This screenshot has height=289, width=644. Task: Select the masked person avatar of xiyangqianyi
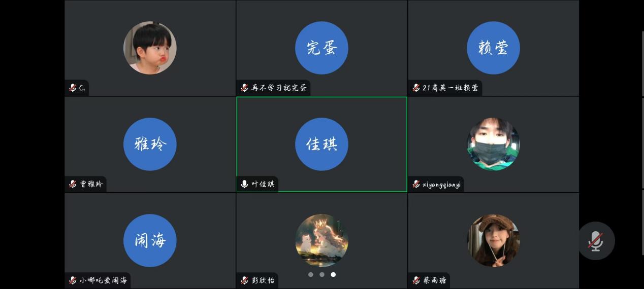click(493, 144)
